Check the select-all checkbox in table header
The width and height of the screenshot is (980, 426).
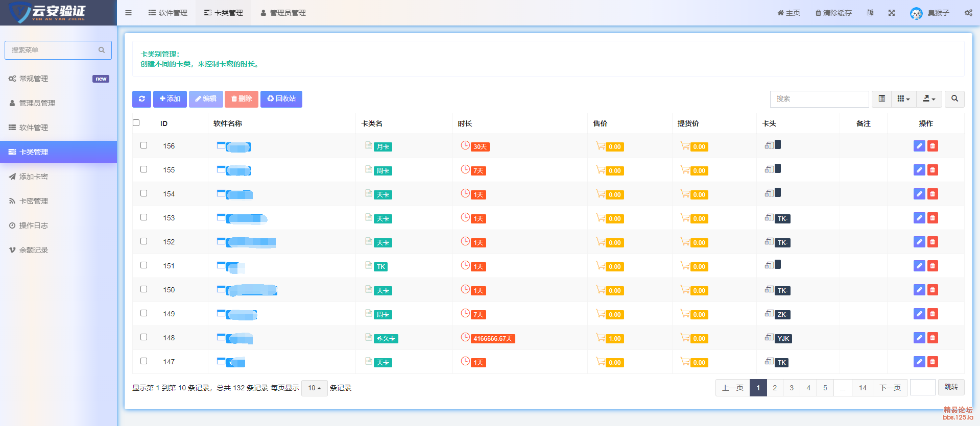[136, 123]
